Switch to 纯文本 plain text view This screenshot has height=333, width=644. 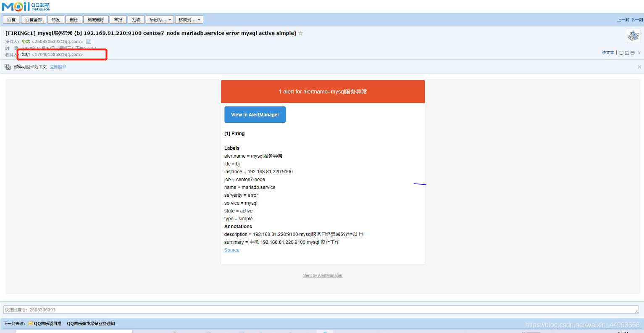click(608, 53)
